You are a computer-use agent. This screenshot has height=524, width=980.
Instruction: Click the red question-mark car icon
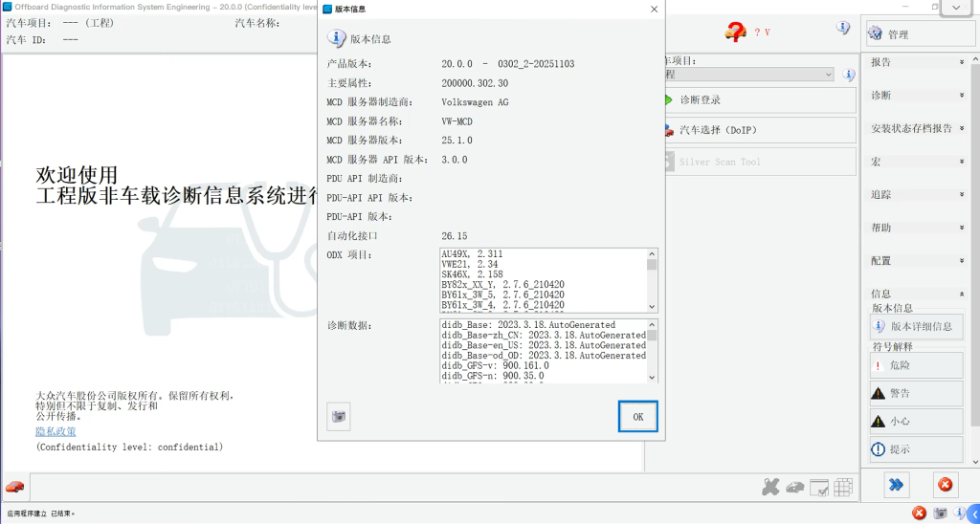[x=736, y=31]
